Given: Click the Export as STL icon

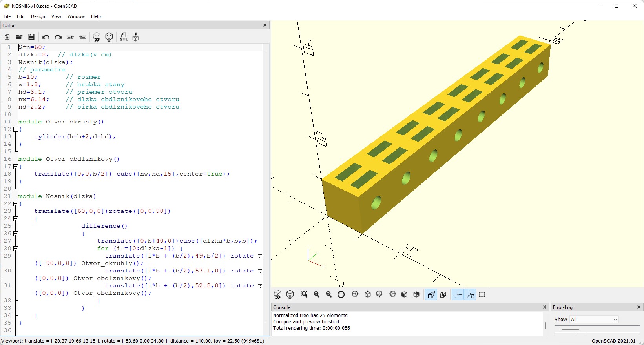Looking at the screenshot, I should click(x=124, y=37).
